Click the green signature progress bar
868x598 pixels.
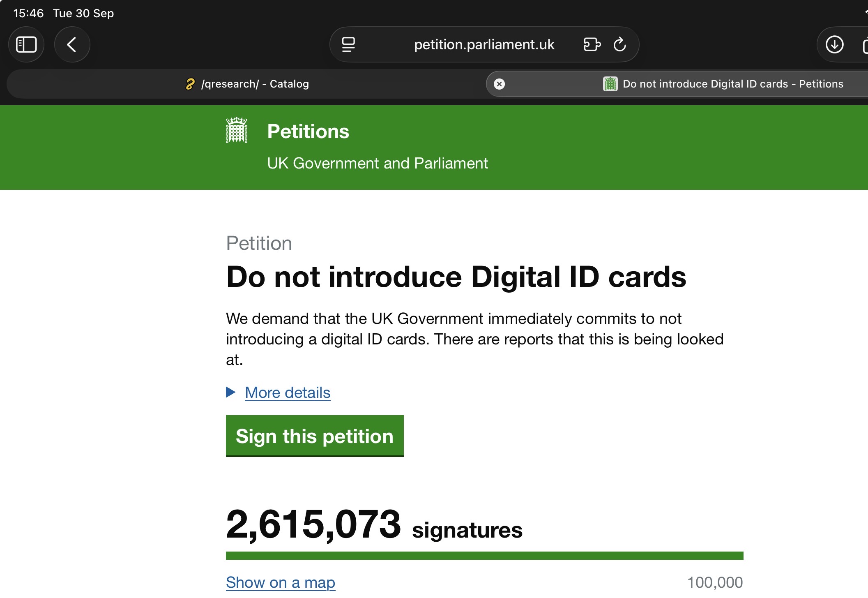pos(484,556)
